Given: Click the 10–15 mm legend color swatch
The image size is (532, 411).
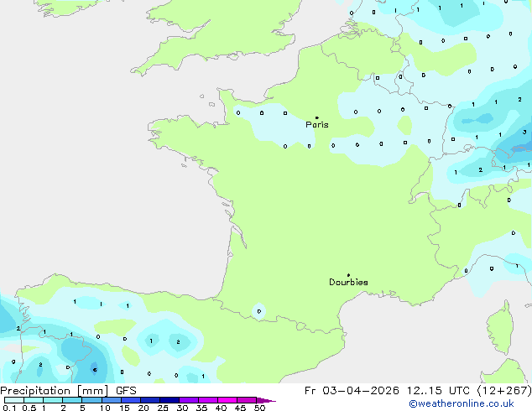Looking at the screenshot, I should [x=111, y=400].
